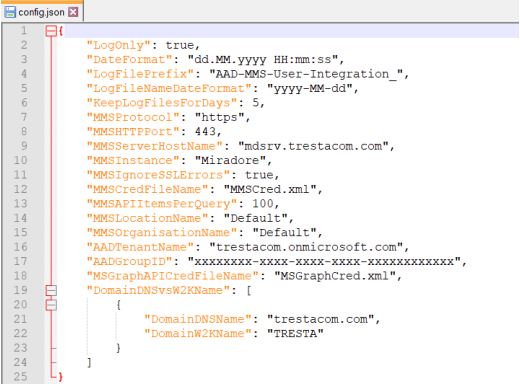Click the "LogFilePrefix" key
The width and height of the screenshot is (520, 384).
point(141,74)
